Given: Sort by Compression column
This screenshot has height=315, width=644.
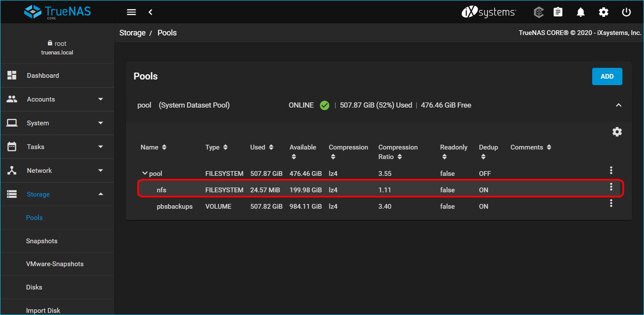Looking at the screenshot, I should tap(348, 152).
